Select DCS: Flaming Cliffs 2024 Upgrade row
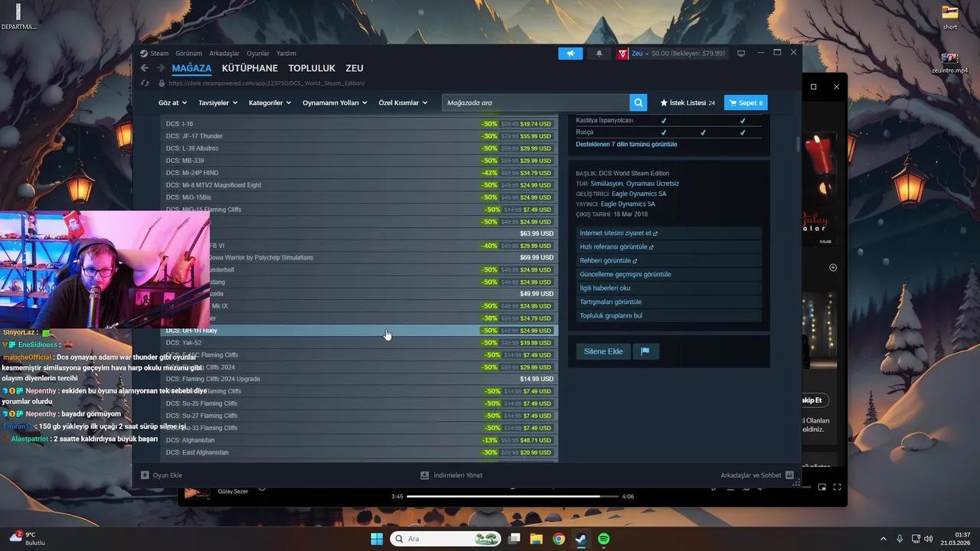980x551 pixels. [359, 380]
